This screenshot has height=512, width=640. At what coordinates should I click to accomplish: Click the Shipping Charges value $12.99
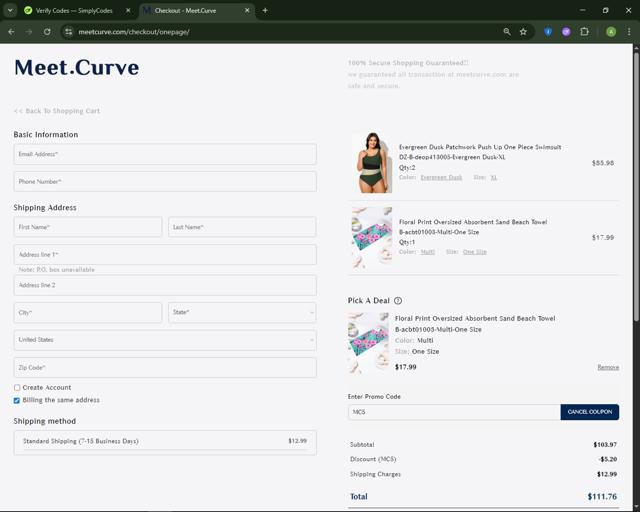[x=607, y=474]
